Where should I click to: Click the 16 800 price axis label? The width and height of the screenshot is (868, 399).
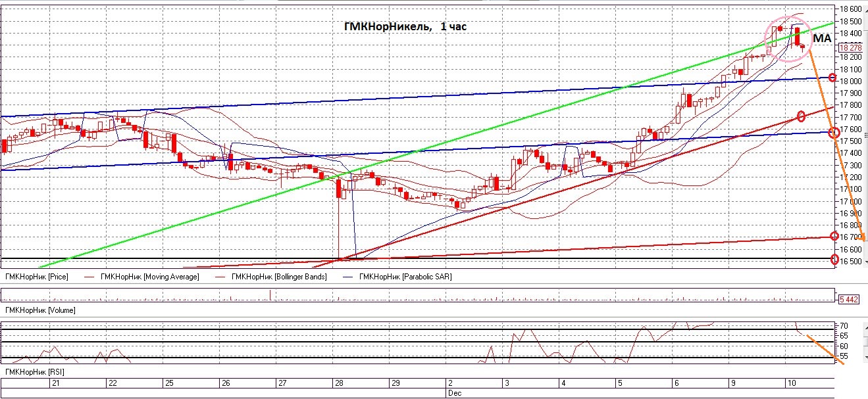coord(850,225)
